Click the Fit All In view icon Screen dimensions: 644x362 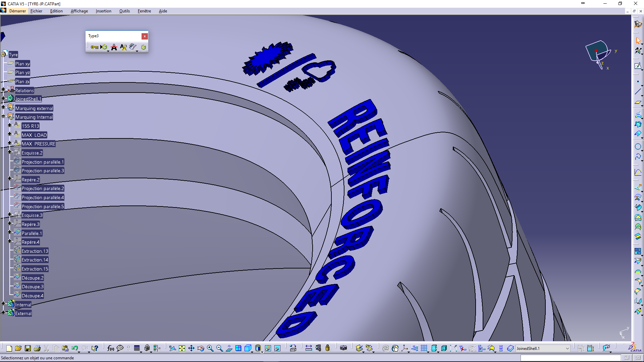pos(182,348)
